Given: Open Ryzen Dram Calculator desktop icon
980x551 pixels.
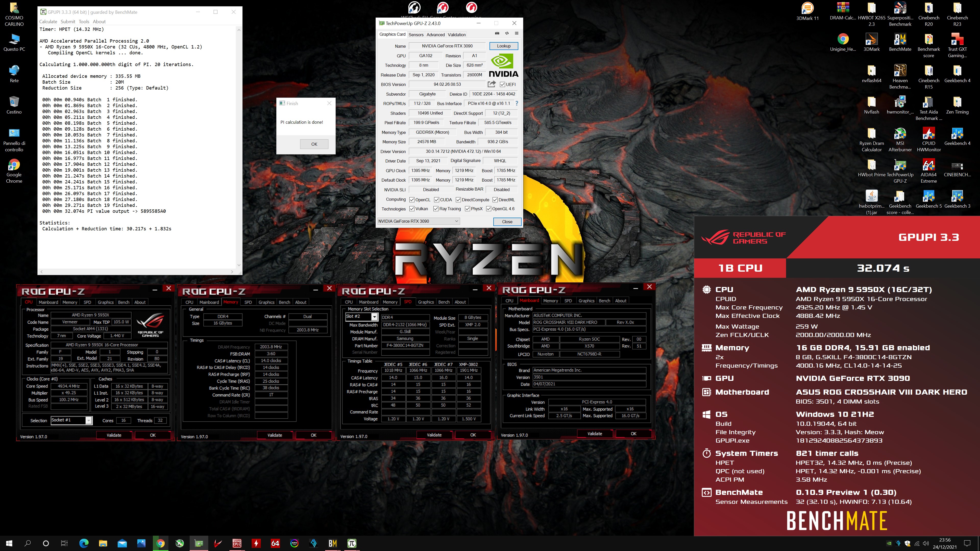Looking at the screenshot, I should [x=872, y=140].
